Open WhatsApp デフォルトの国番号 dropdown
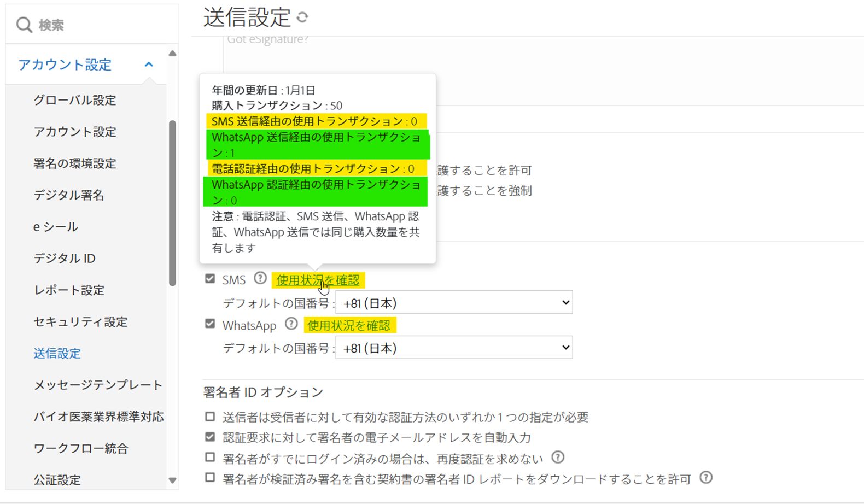 454,348
